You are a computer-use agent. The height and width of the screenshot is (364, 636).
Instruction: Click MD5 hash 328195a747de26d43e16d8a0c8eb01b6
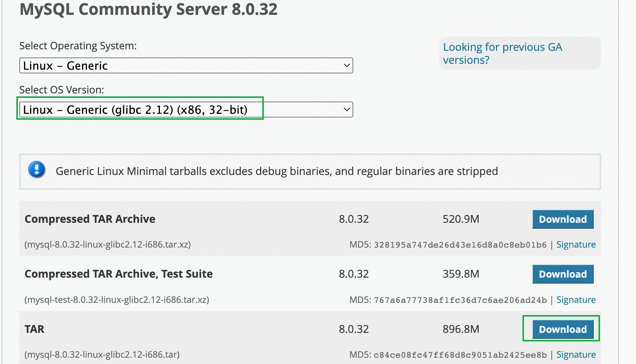[460, 245]
